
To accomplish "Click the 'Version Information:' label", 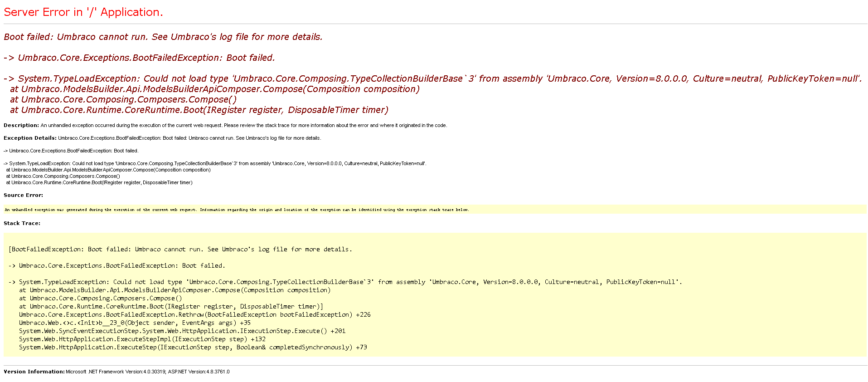I will tap(34, 372).
